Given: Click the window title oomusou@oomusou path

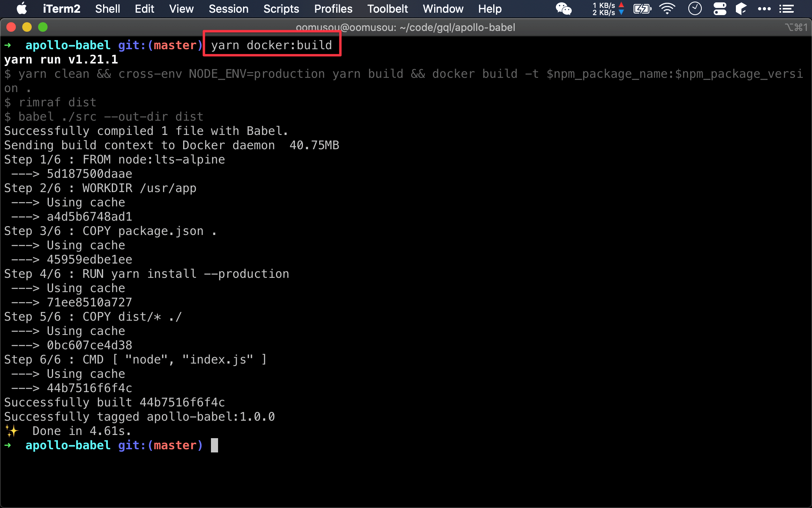Looking at the screenshot, I should click(x=405, y=27).
